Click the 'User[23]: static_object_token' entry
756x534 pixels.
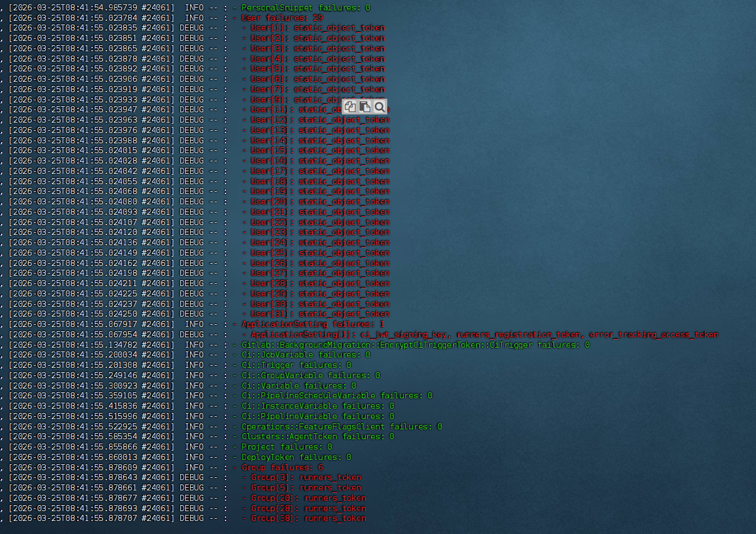pyautogui.click(x=320, y=232)
